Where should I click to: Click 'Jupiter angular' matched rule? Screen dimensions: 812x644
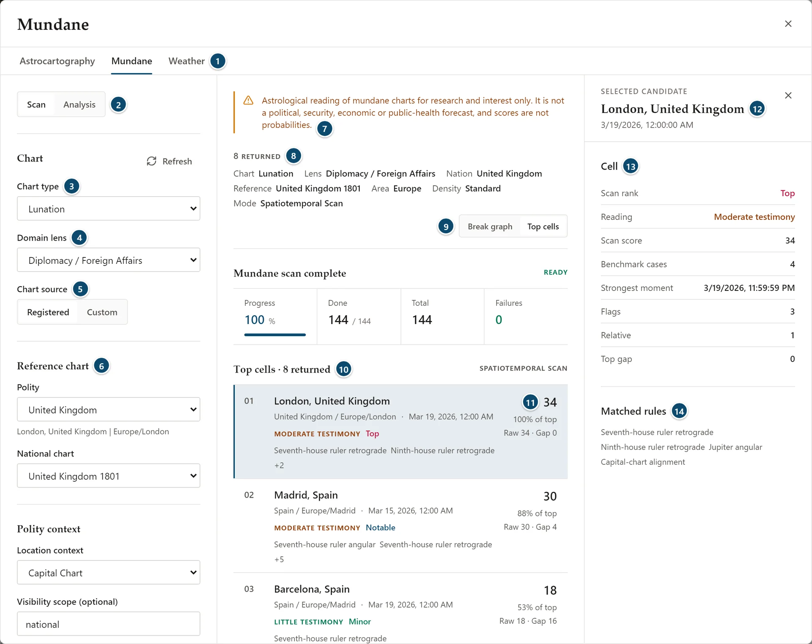pos(735,447)
